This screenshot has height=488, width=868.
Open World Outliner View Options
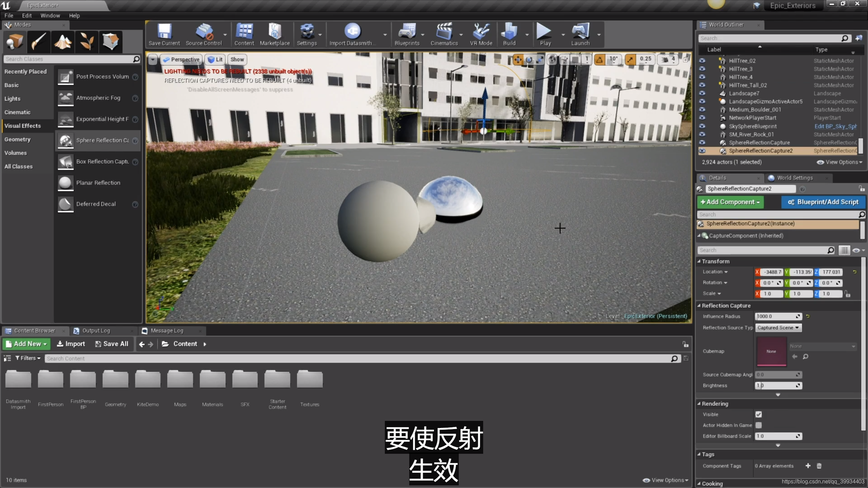840,162
